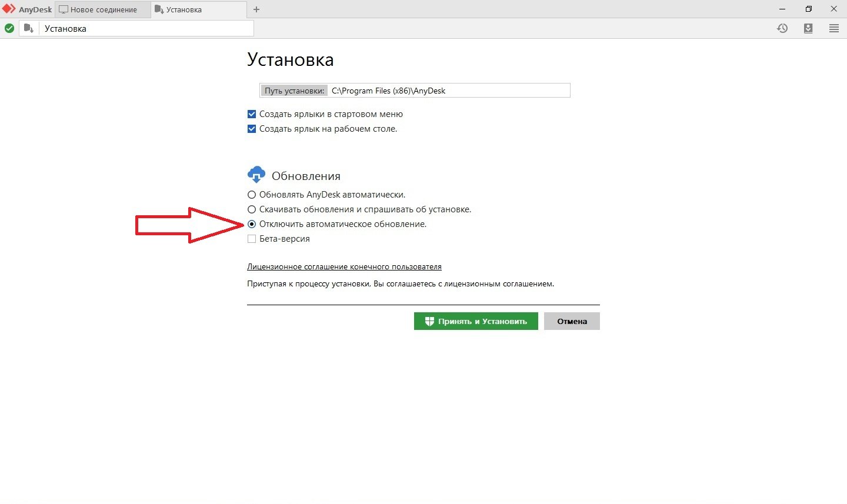This screenshot has height=504, width=847.
Task: Open Лицензионное соглашение конечного пользователя link
Action: tap(344, 266)
